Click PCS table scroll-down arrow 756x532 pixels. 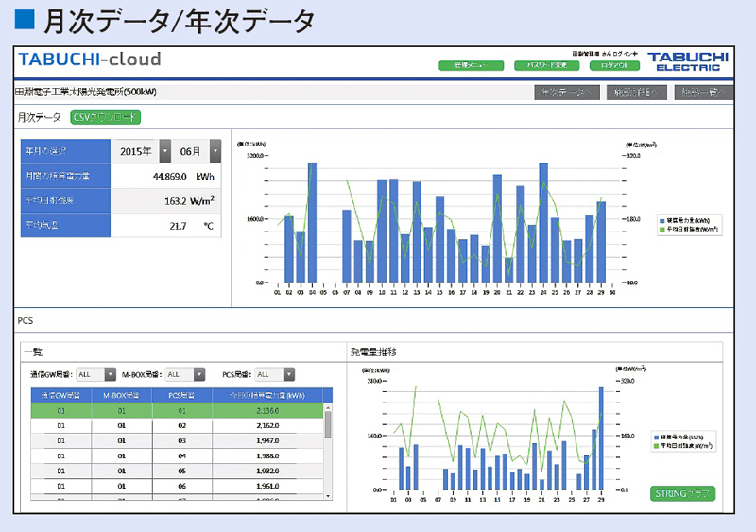(328, 496)
